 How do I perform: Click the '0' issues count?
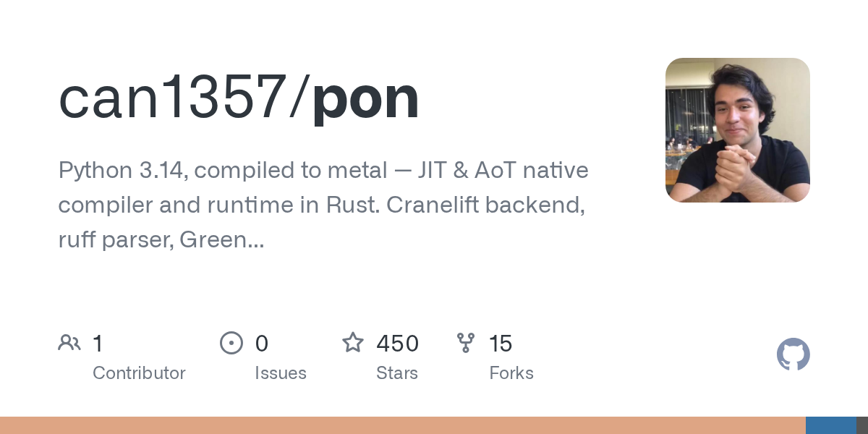[x=262, y=344]
